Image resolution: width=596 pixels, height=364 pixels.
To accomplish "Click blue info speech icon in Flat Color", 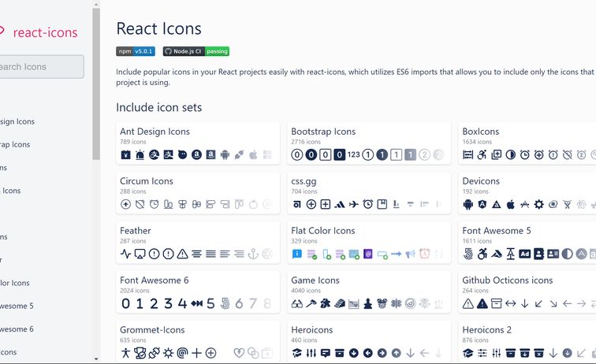I will pyautogui.click(x=297, y=254).
